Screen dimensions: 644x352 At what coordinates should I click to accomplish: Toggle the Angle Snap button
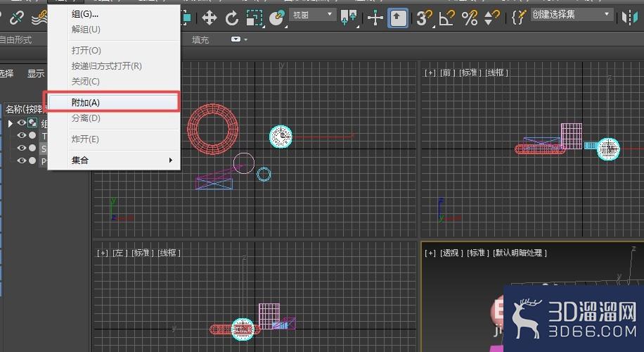447,18
